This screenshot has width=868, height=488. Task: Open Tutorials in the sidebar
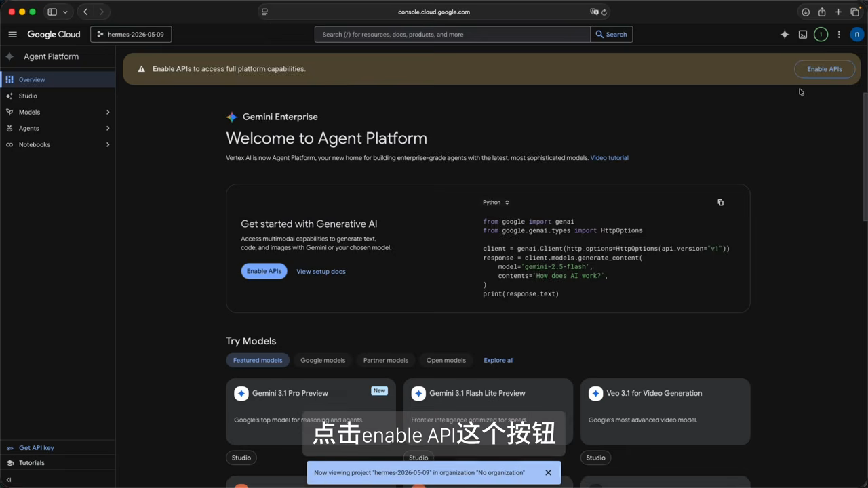tap(58, 463)
